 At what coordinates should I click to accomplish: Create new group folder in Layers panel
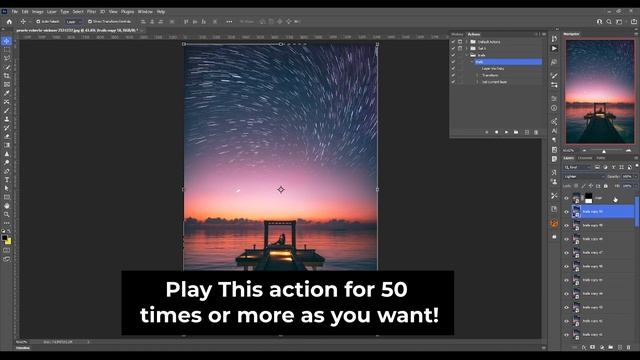(611, 347)
